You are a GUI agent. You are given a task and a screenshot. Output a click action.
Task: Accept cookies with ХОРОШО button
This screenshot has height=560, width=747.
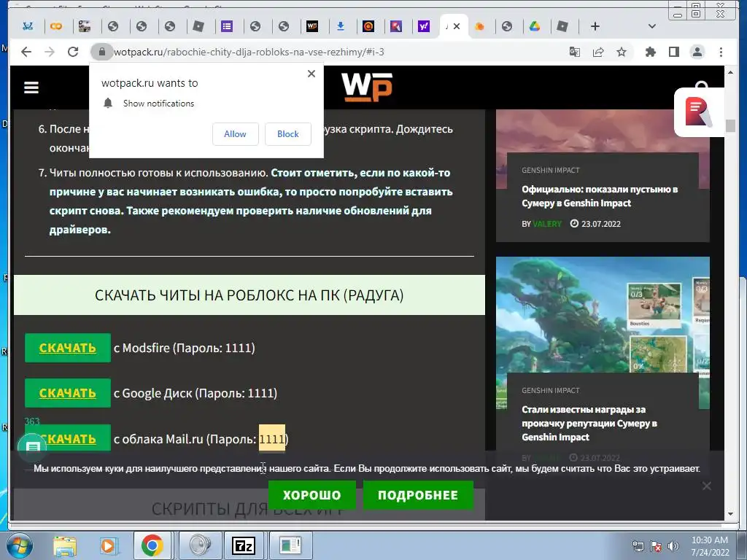pos(312,495)
